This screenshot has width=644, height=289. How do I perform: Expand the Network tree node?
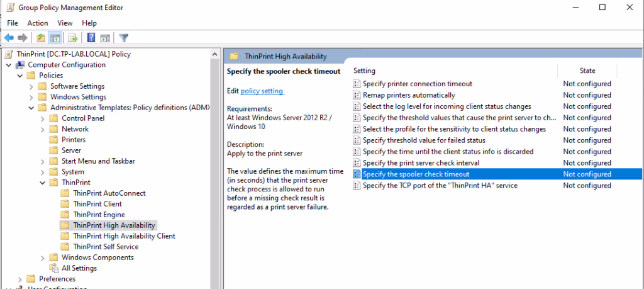pos(43,129)
